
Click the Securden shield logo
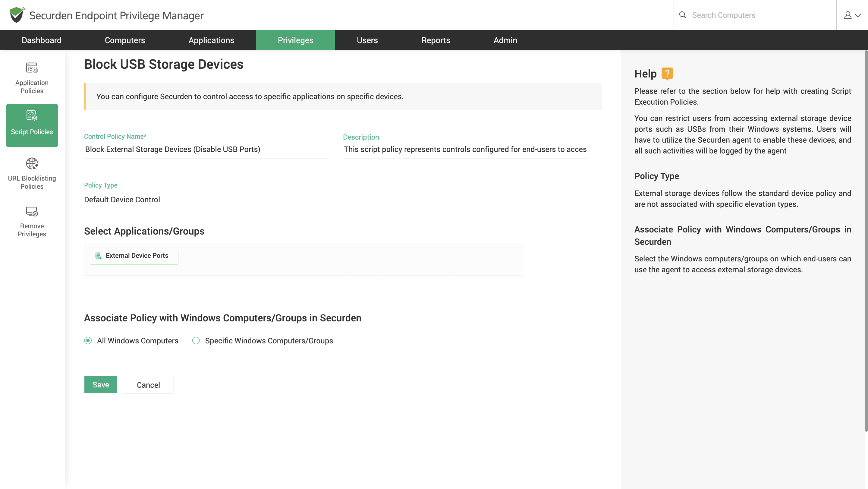pyautogui.click(x=17, y=15)
